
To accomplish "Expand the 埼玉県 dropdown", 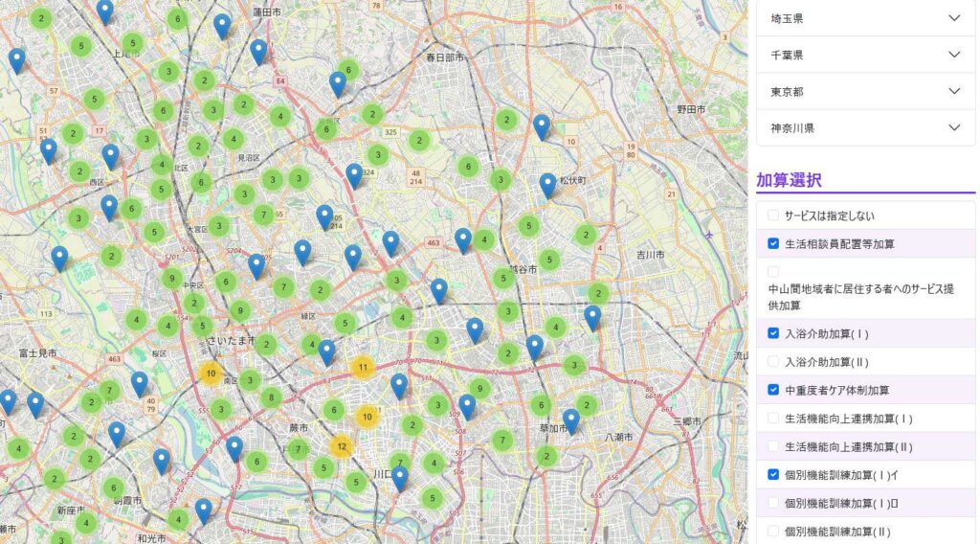I will pyautogui.click(x=953, y=18).
